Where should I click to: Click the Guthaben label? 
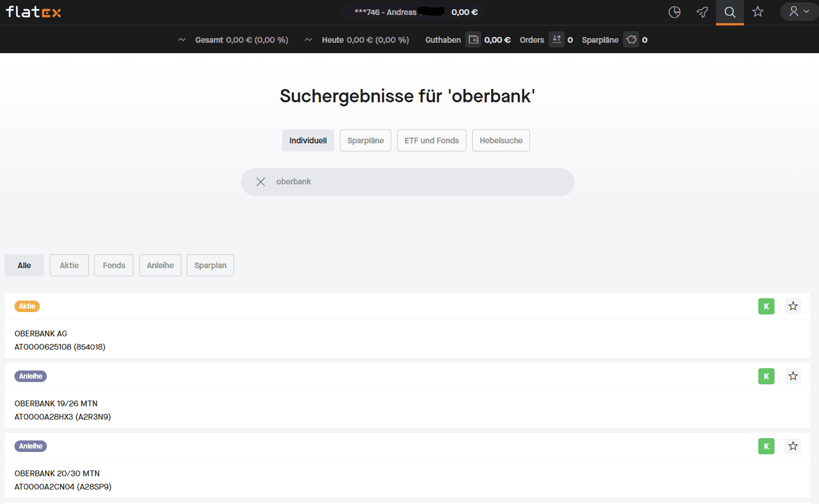(x=443, y=40)
